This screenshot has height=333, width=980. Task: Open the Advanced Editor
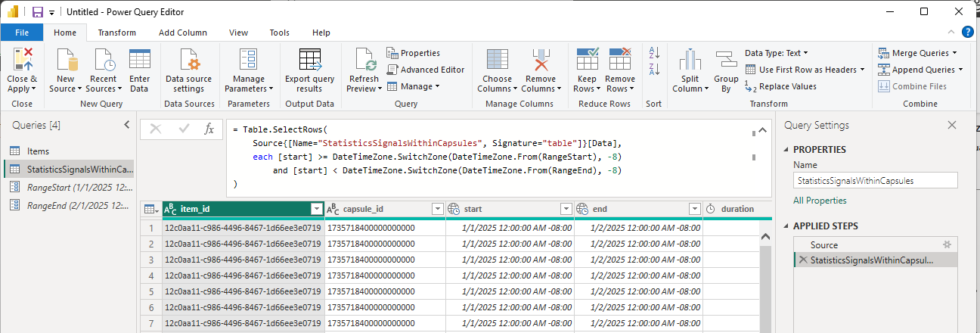[x=426, y=70]
